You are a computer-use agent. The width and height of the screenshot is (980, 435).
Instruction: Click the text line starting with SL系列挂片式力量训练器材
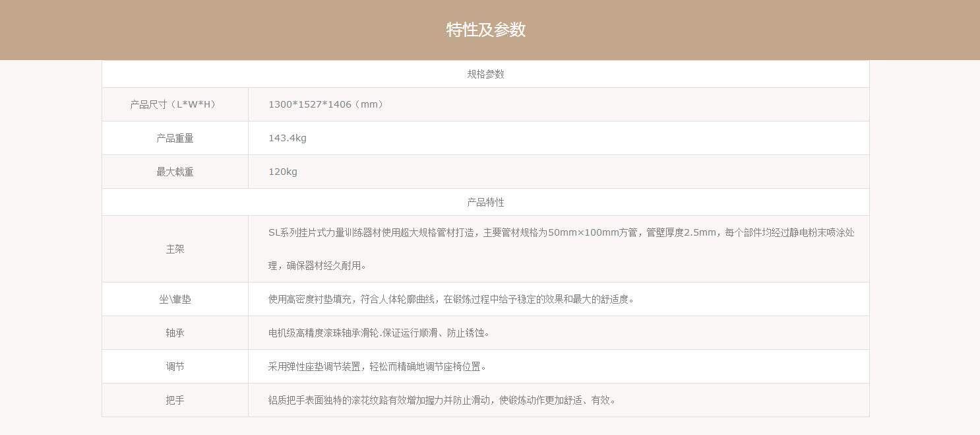561,232
